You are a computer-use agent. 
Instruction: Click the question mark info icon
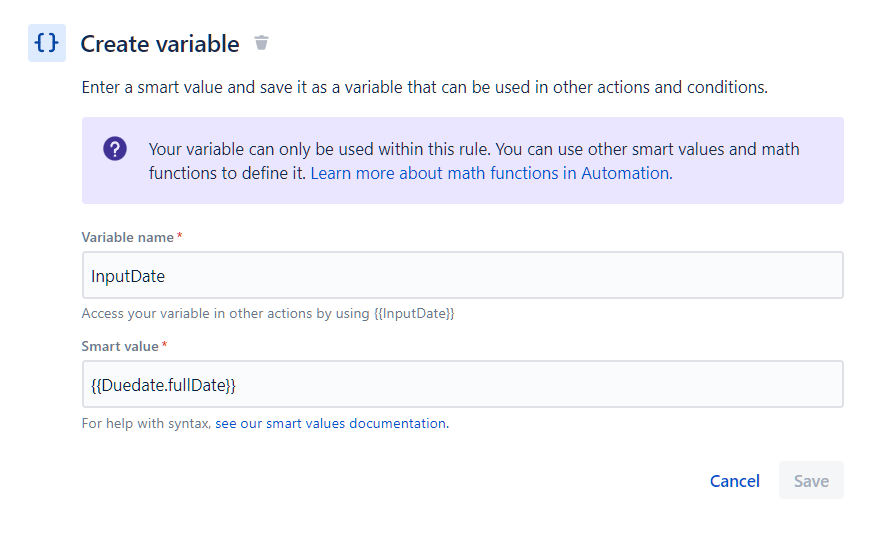click(x=115, y=149)
